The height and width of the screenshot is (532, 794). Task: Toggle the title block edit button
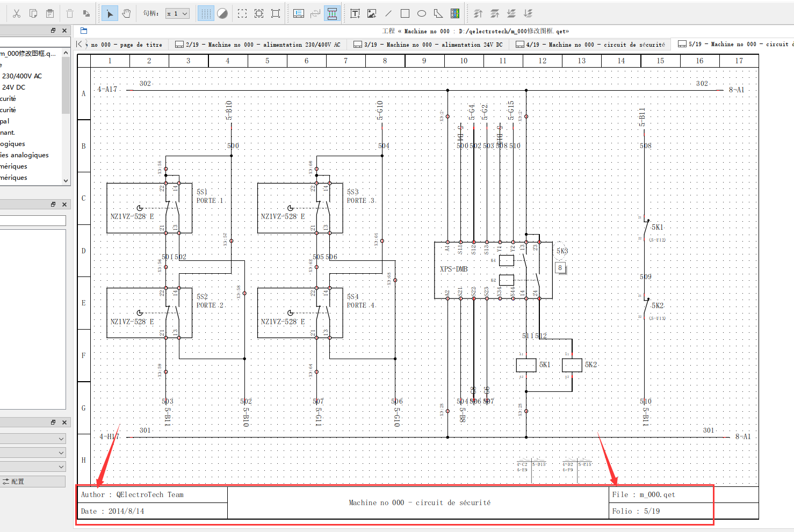pyautogui.click(x=332, y=13)
